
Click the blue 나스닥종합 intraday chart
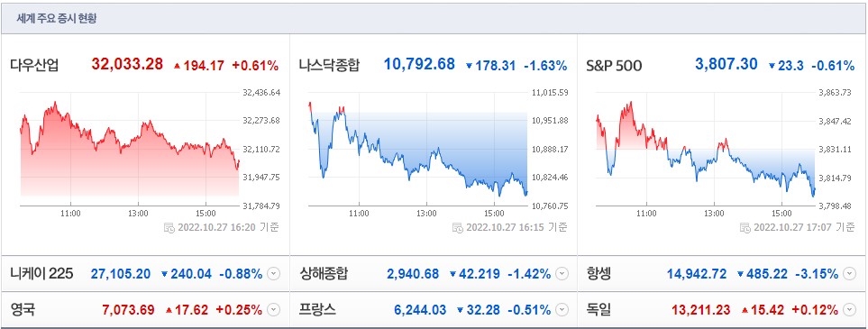(x=417, y=149)
